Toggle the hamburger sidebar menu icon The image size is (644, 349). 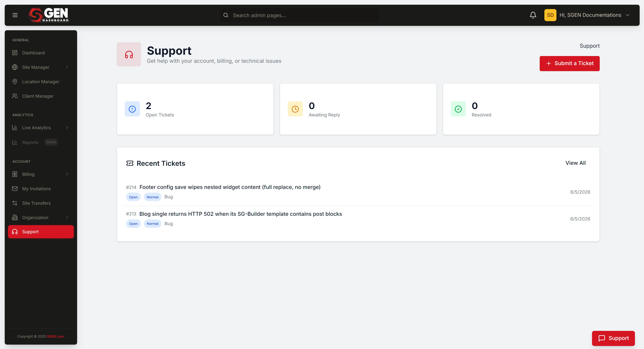click(15, 15)
